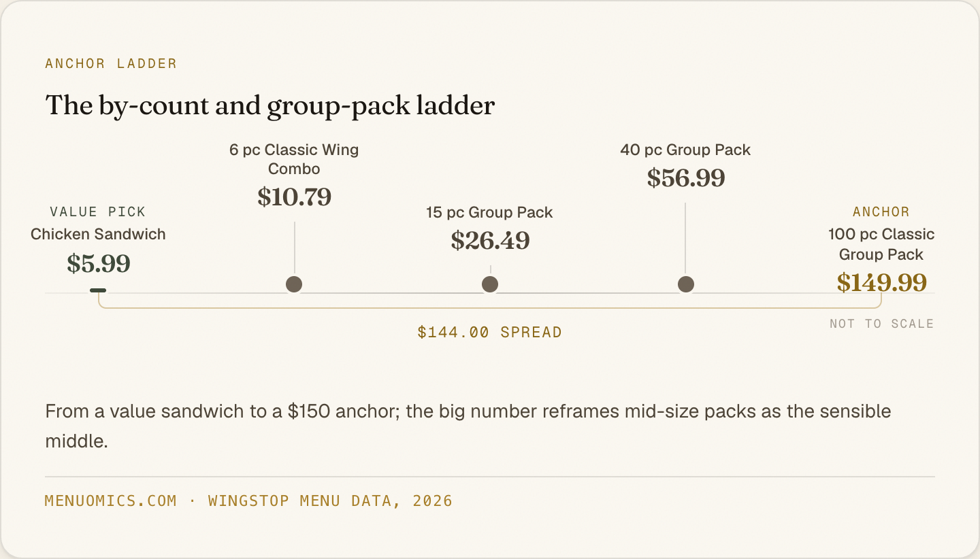Click the VALUE PICK label
This screenshot has height=559, width=980.
(x=98, y=212)
